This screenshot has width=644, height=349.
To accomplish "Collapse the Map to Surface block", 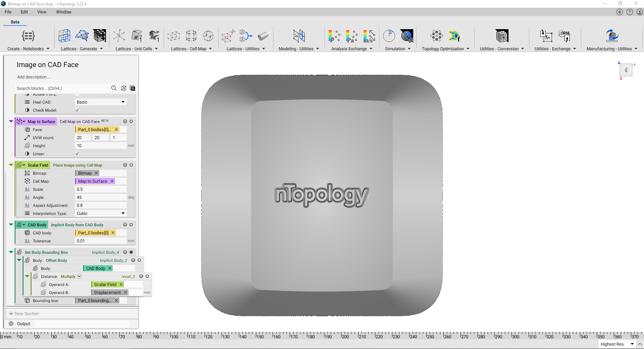I will (11, 121).
